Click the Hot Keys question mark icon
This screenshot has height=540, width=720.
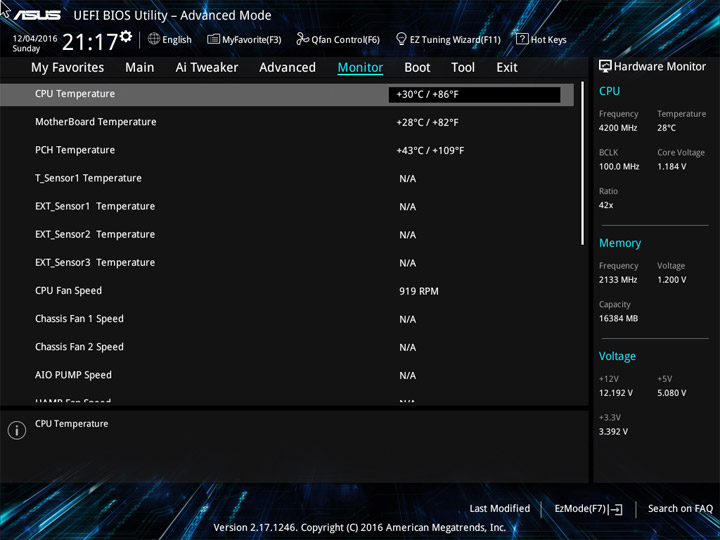click(522, 39)
